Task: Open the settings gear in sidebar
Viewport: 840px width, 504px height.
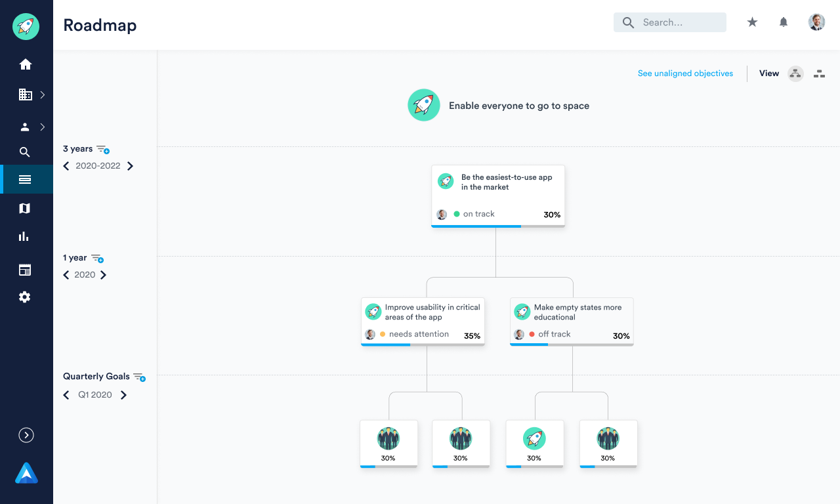Action: pyautogui.click(x=25, y=297)
